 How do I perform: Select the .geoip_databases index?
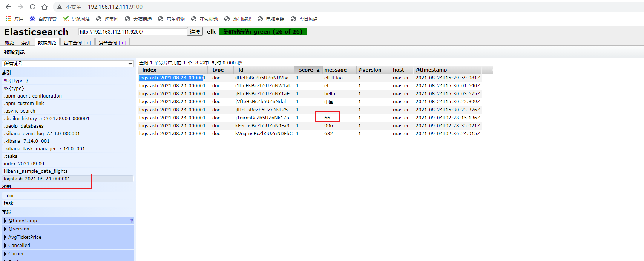[x=68, y=126]
